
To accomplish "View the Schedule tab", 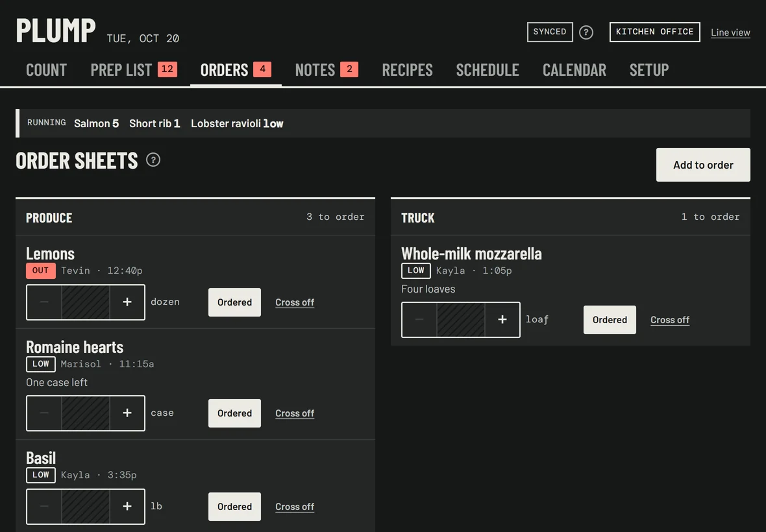I will click(x=488, y=70).
